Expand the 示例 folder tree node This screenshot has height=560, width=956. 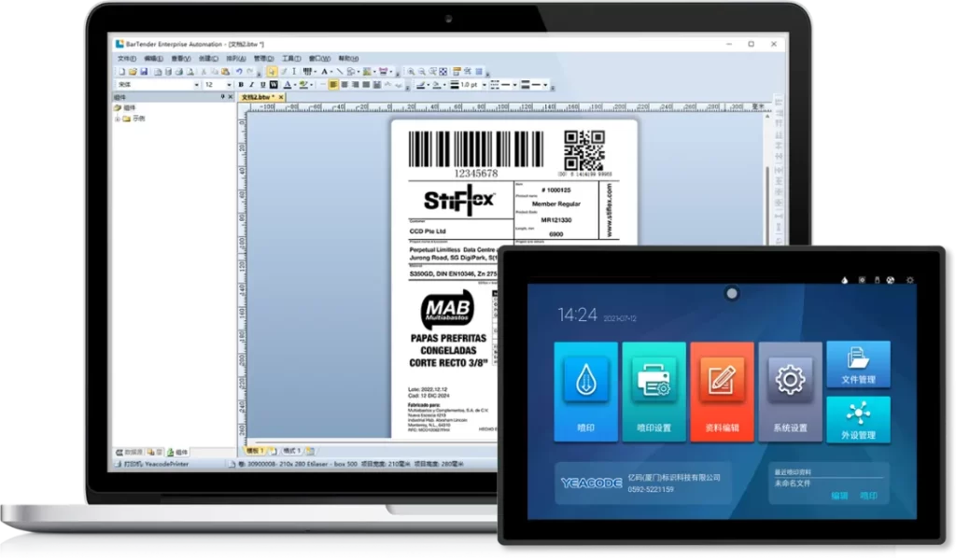pos(117,119)
